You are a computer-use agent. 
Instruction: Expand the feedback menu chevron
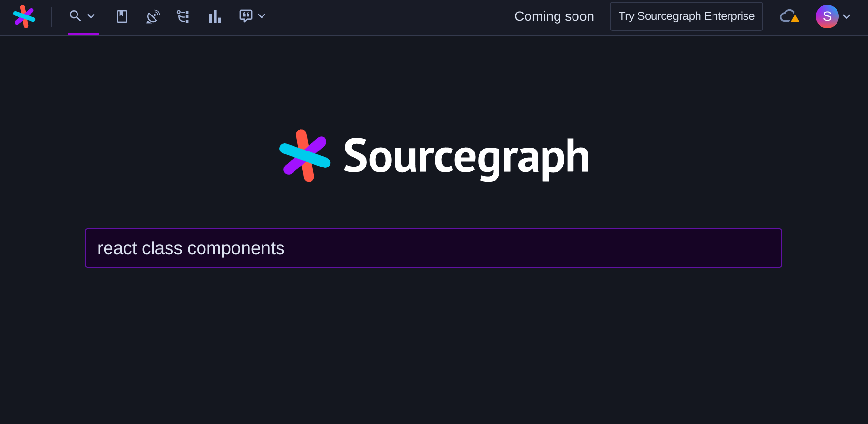[x=262, y=16]
